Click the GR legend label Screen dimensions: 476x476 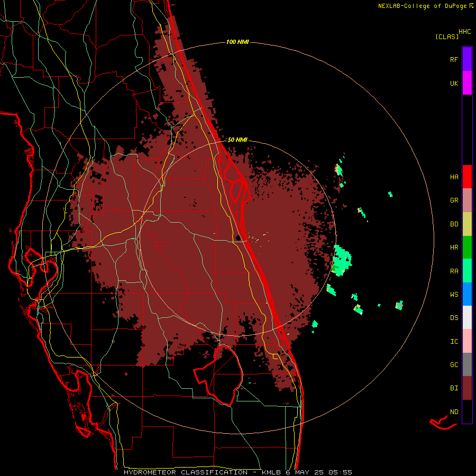click(454, 200)
